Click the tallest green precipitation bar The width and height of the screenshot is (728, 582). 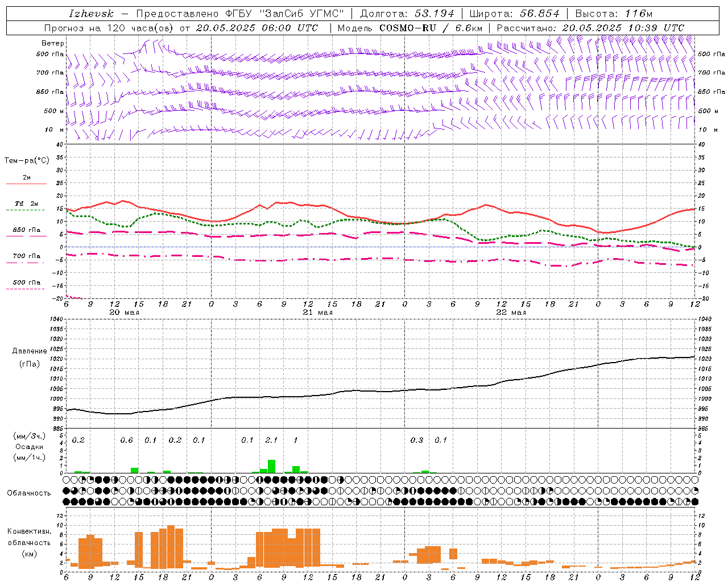271,466
